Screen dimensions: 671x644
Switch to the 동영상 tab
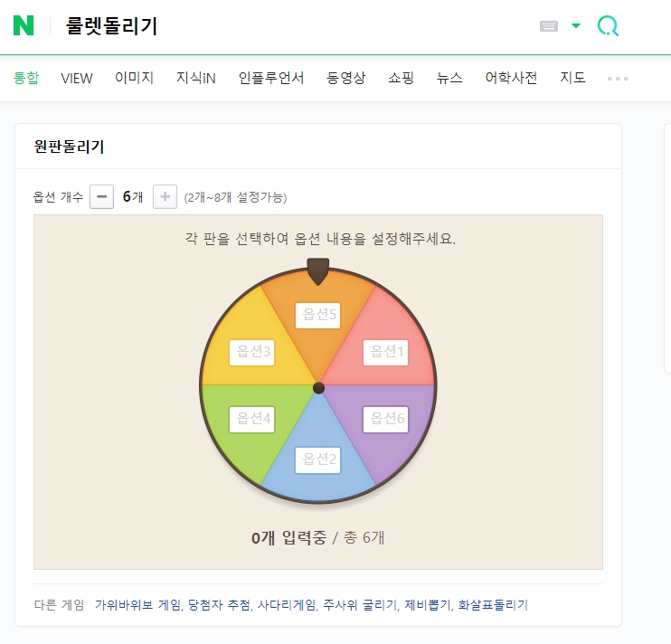[x=345, y=78]
